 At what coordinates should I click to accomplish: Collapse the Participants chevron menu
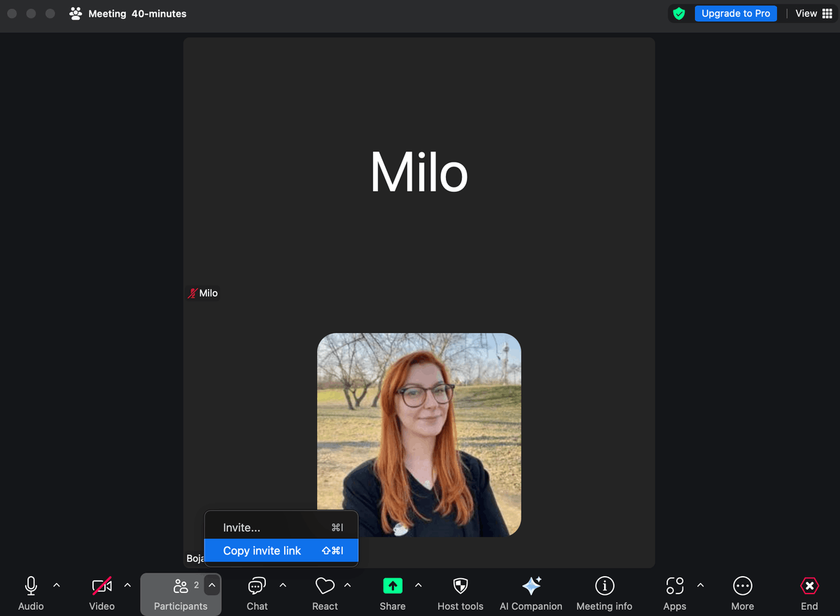tap(211, 585)
